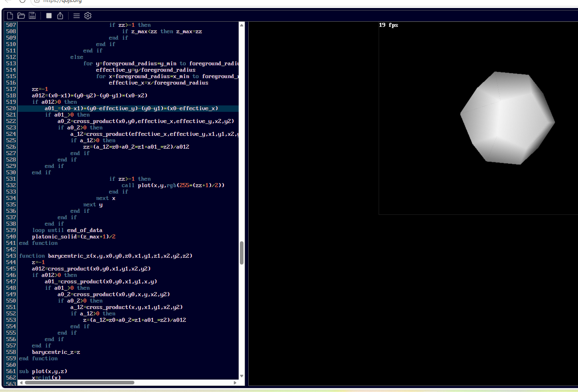Image resolution: width=578 pixels, height=392 pixels.
Task: Click the line "call plot(x,y,rgb(255*(zz+1)/2))"
Action: 173,185
